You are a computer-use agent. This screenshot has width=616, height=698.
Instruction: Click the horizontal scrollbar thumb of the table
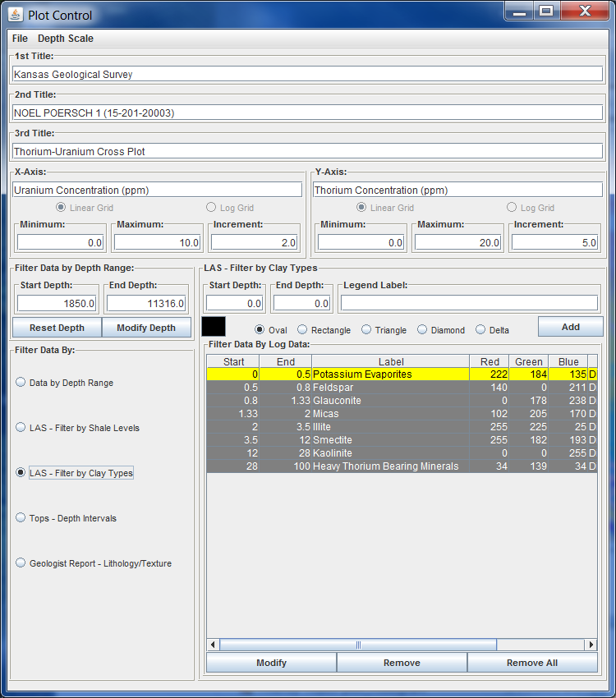click(x=358, y=645)
